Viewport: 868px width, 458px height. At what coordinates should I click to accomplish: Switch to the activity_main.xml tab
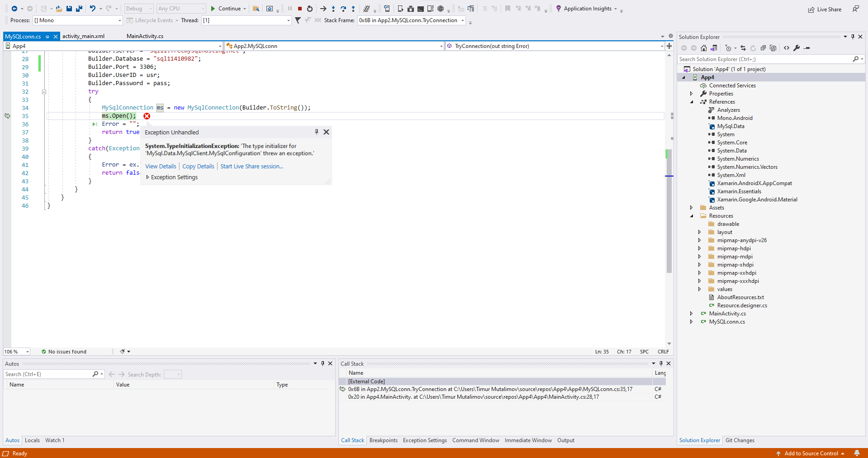pyautogui.click(x=83, y=36)
